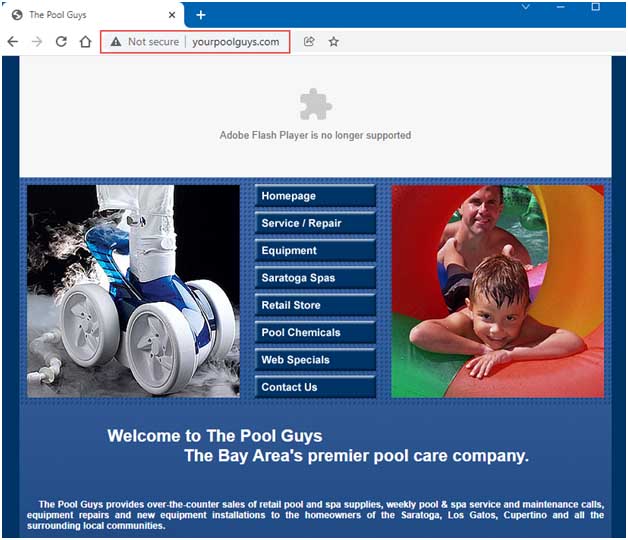Maximize the browser window

[596, 7]
